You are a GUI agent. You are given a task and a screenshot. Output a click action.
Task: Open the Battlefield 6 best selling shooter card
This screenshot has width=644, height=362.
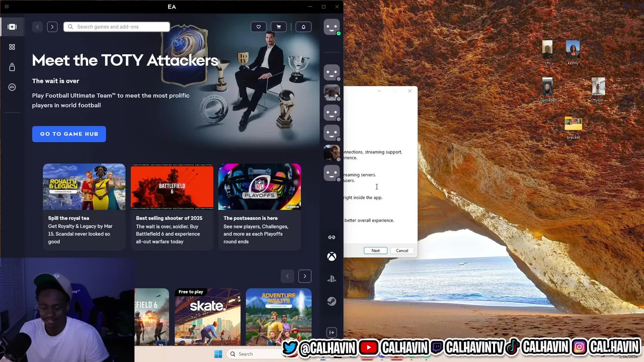(x=172, y=207)
